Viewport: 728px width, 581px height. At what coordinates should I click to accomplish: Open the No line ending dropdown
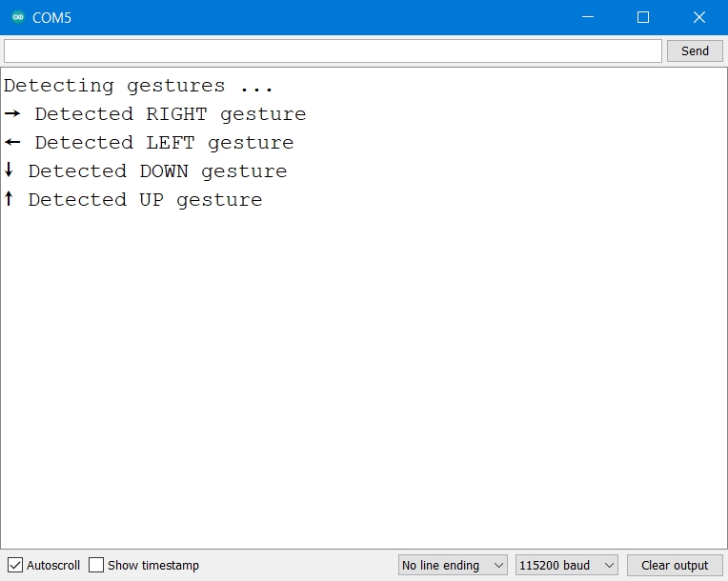[453, 565]
